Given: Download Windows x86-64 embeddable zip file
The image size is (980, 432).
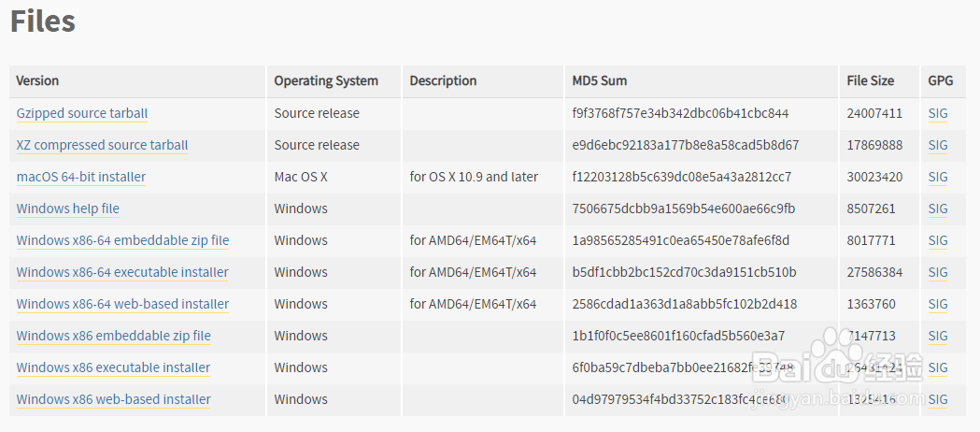Looking at the screenshot, I should pos(122,240).
